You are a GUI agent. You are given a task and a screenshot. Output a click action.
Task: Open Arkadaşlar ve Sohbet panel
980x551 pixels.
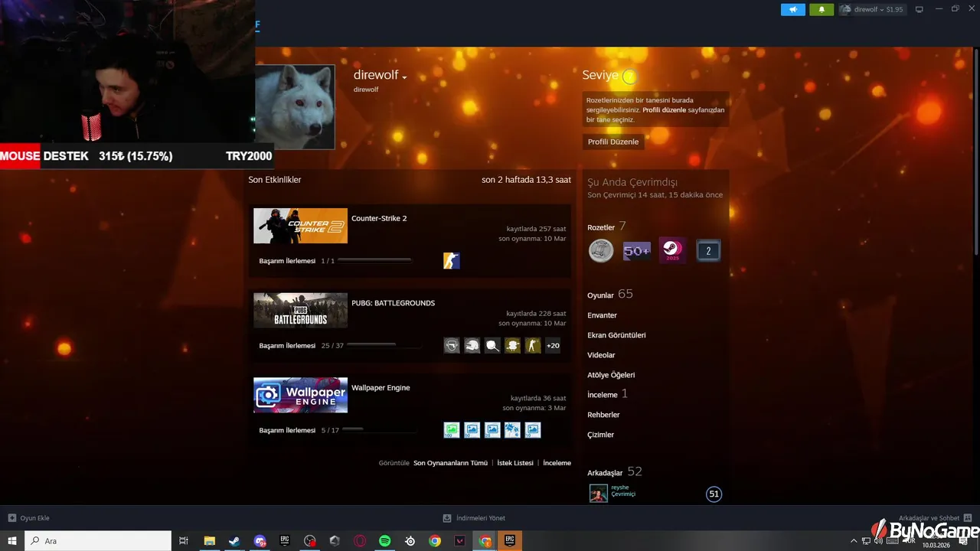[x=935, y=518]
